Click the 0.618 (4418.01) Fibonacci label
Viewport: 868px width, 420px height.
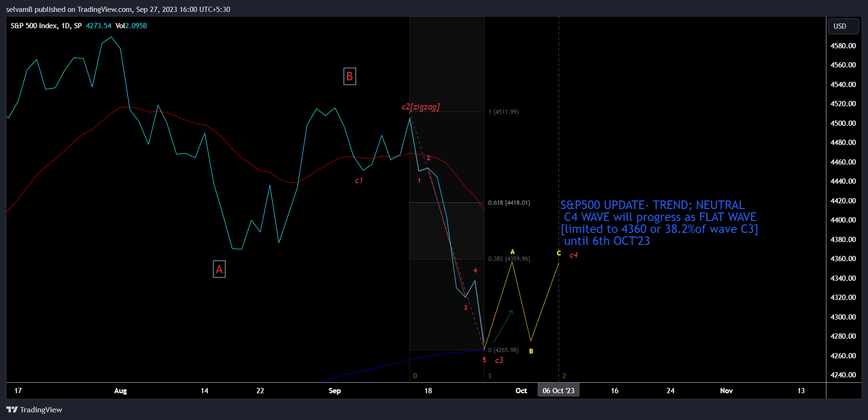[x=509, y=203]
